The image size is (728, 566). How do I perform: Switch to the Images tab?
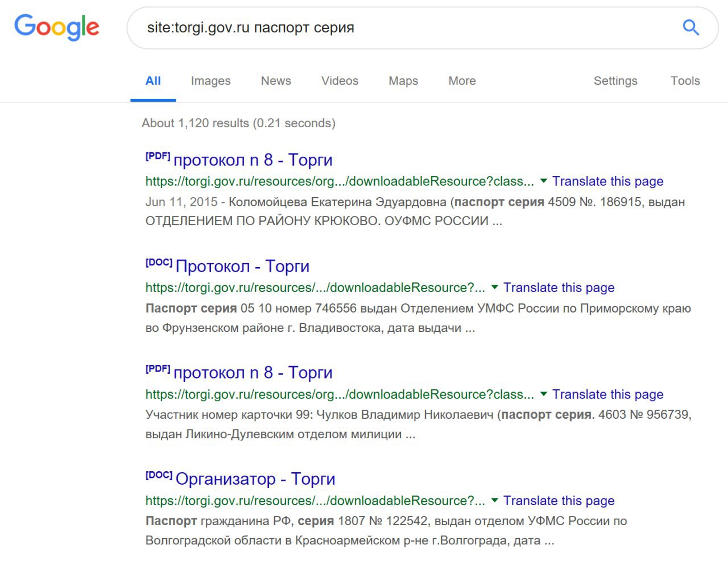210,81
